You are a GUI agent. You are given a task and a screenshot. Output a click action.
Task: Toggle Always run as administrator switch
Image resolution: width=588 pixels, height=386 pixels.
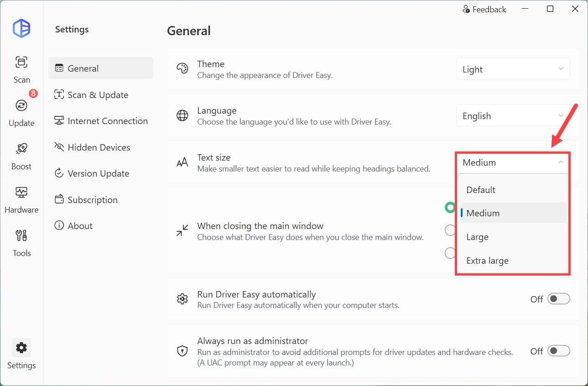tap(559, 351)
